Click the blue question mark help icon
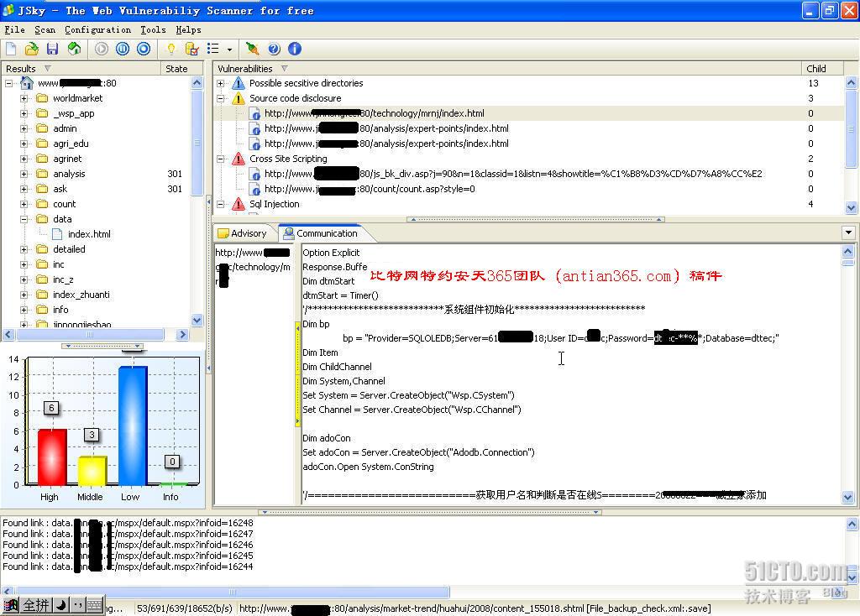This screenshot has width=860, height=616. click(x=274, y=49)
